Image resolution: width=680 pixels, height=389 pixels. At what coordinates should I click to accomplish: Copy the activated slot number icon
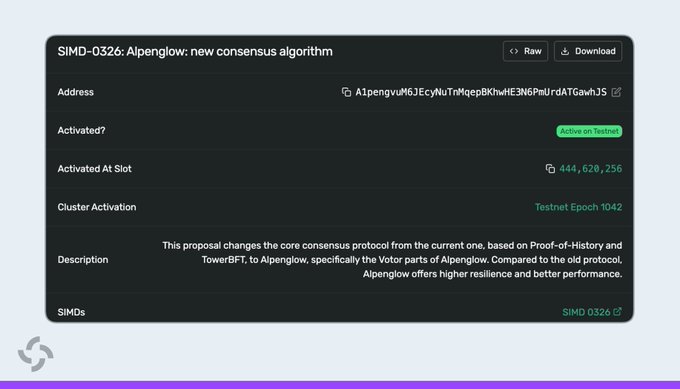pos(550,169)
